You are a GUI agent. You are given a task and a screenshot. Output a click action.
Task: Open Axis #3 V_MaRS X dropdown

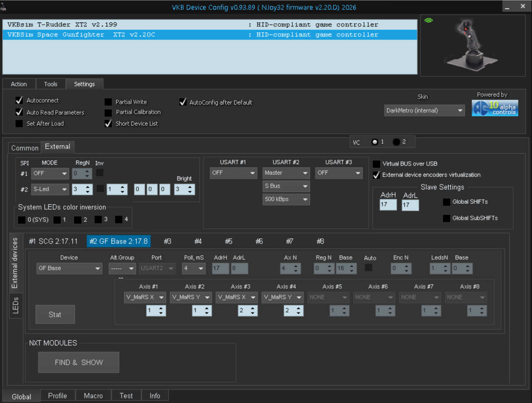(x=236, y=297)
